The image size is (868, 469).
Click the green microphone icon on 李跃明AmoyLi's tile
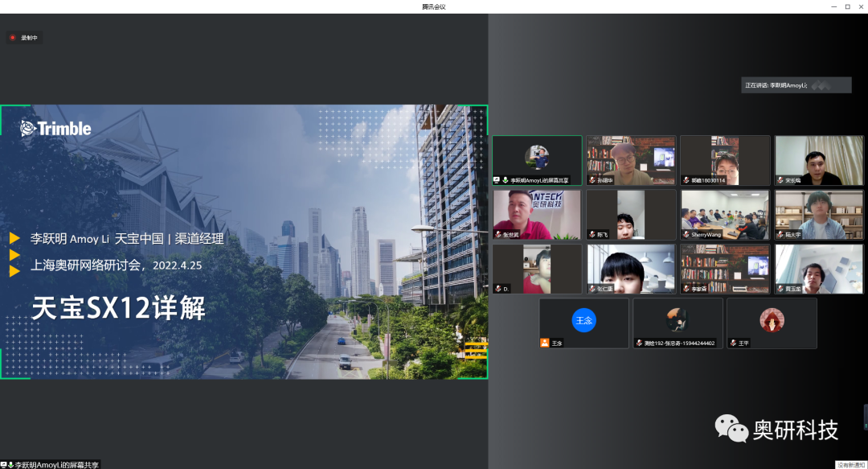pyautogui.click(x=505, y=180)
